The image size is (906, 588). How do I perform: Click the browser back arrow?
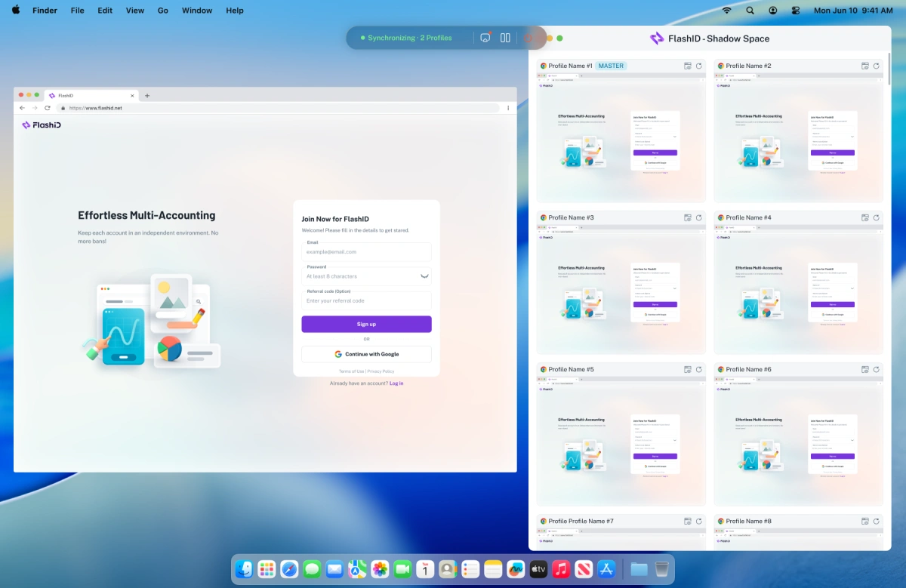click(x=22, y=108)
